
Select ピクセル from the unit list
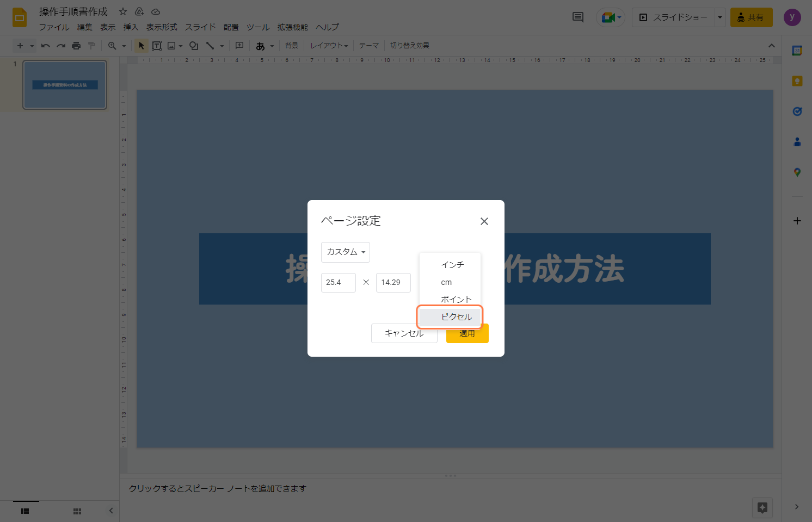pyautogui.click(x=450, y=317)
